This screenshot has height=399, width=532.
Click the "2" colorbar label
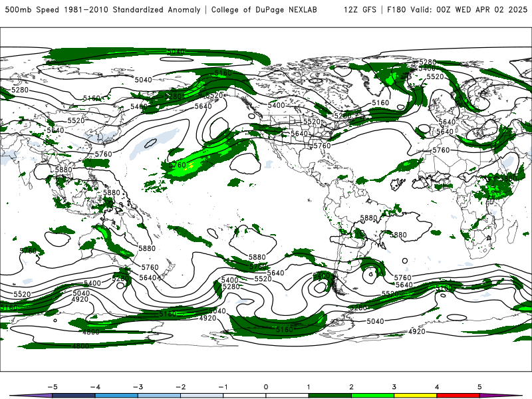point(352,387)
